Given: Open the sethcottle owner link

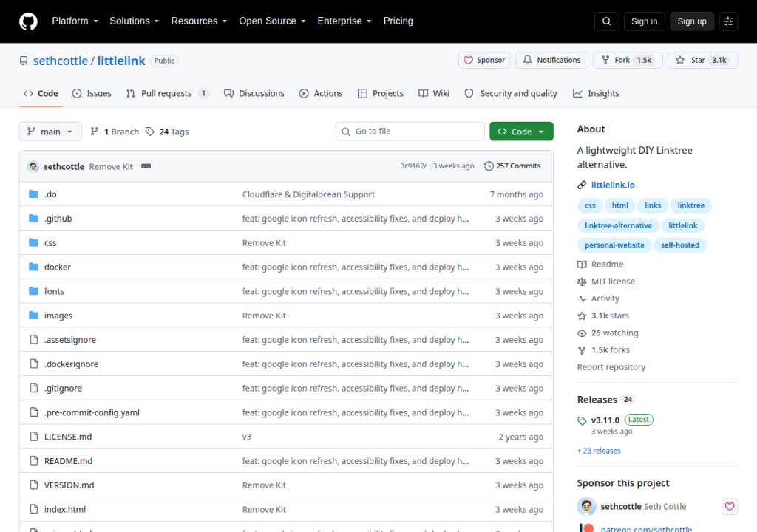Looking at the screenshot, I should click(61, 61).
